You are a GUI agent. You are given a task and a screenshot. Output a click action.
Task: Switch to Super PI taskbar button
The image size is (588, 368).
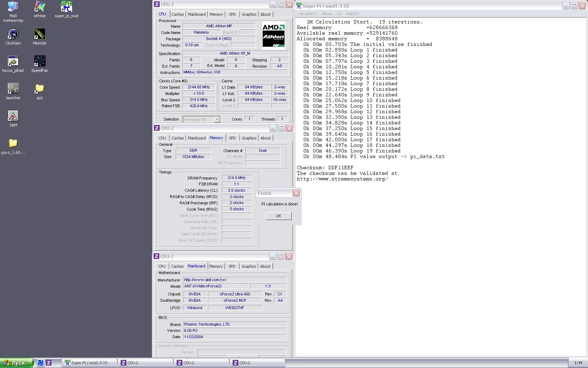click(90, 363)
